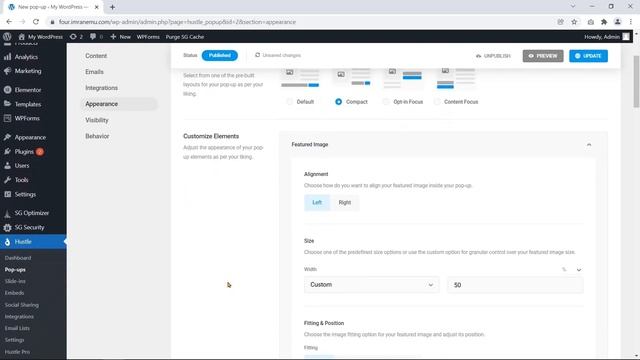Click the Preview button
This screenshot has width=640, height=360.
[543, 56]
